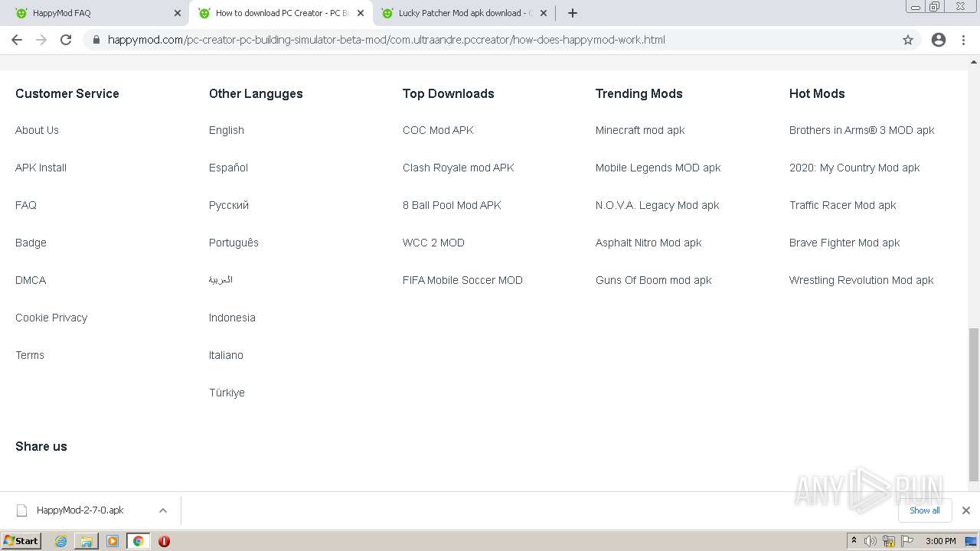Show all downloads
Screen dimensions: 980x551
click(925, 510)
